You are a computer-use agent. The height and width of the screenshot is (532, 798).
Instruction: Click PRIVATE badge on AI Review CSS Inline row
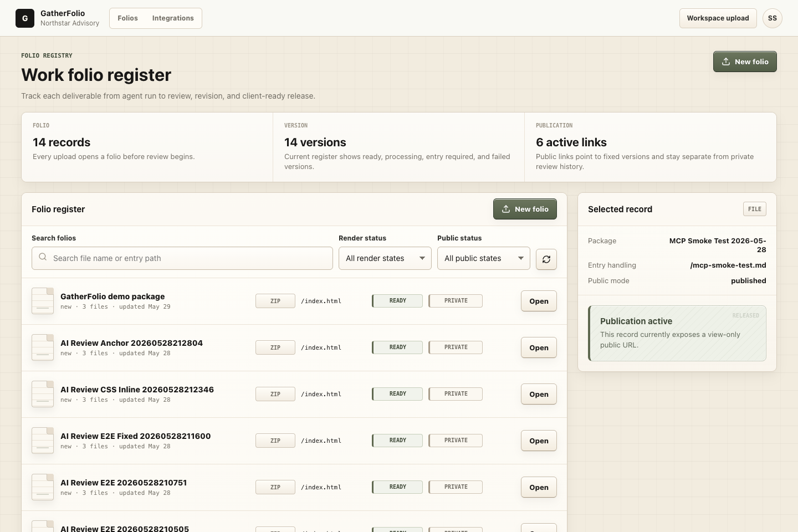(456, 394)
